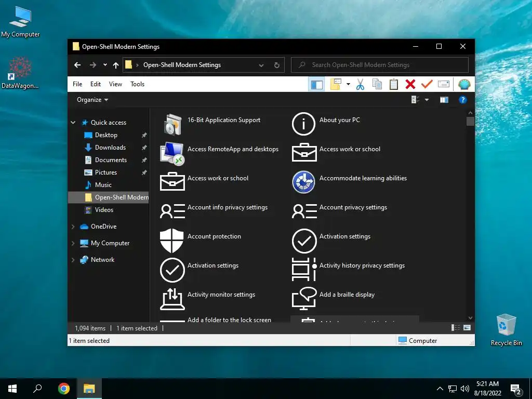
Task: Open the 16-Bit Application Support item
Action: (x=219, y=124)
